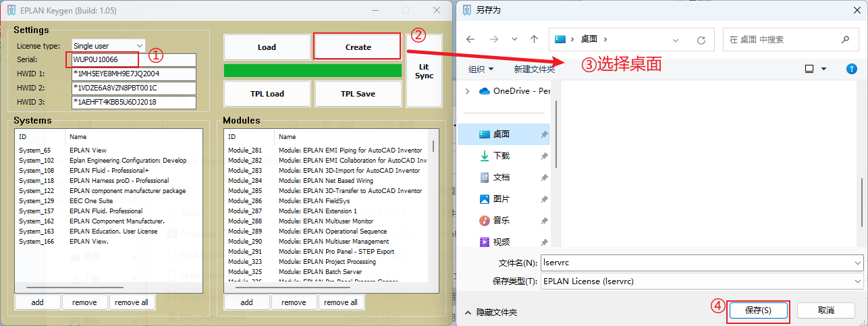Click remove all under Systems list
This screenshot has width=868, height=326.
(x=132, y=302)
